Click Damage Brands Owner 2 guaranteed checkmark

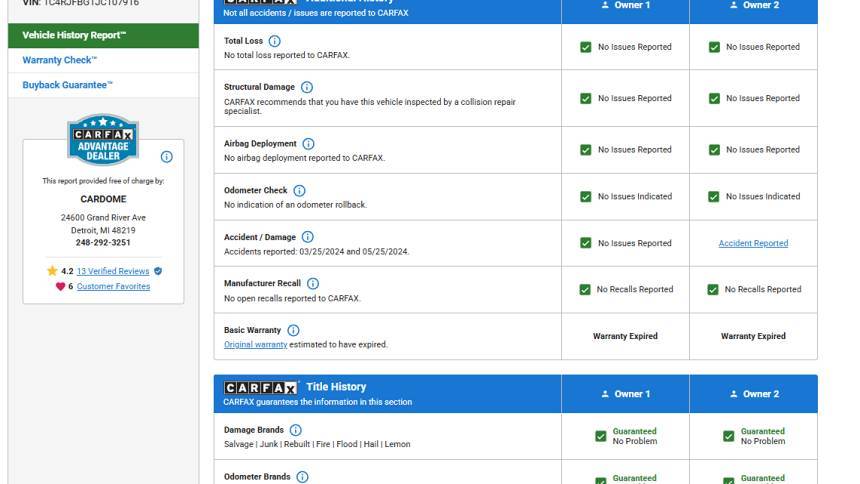click(728, 436)
